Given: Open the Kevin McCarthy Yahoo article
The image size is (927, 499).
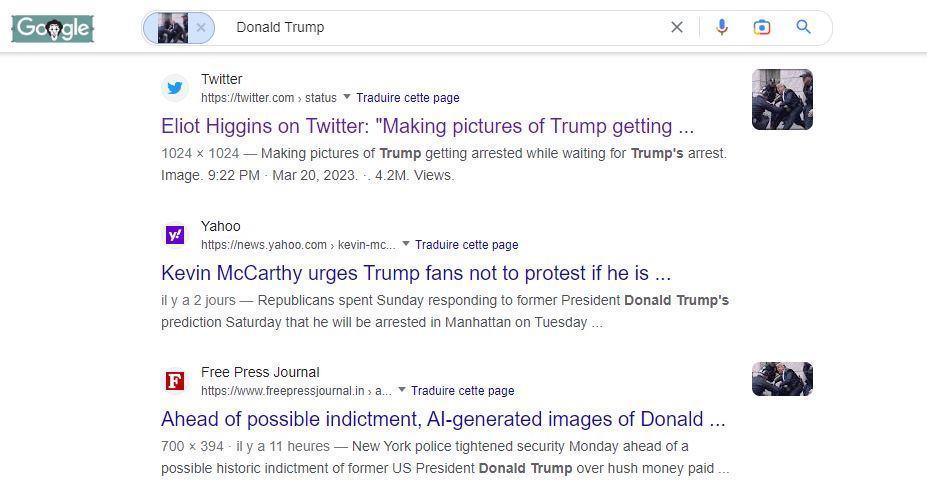Looking at the screenshot, I should 415,273.
